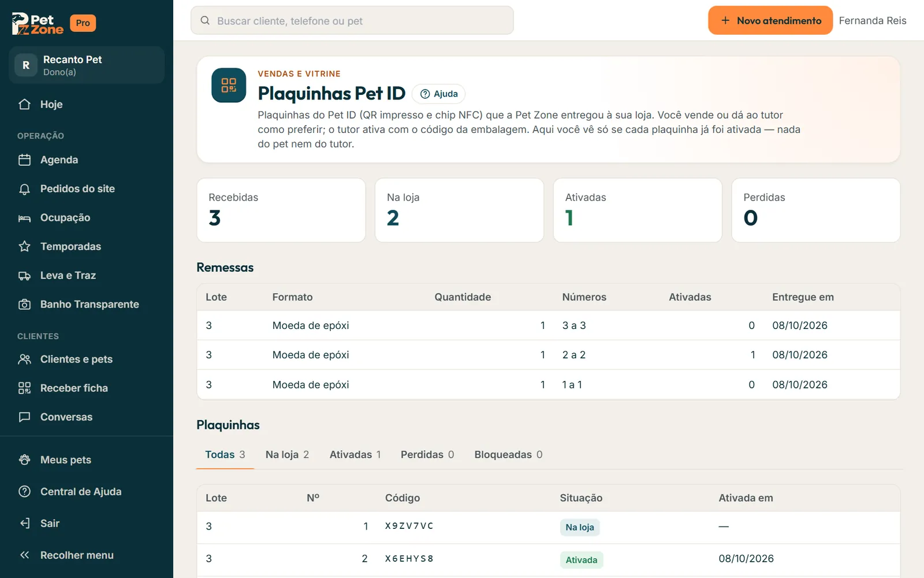Click the code X9ZV7VC

point(409,526)
